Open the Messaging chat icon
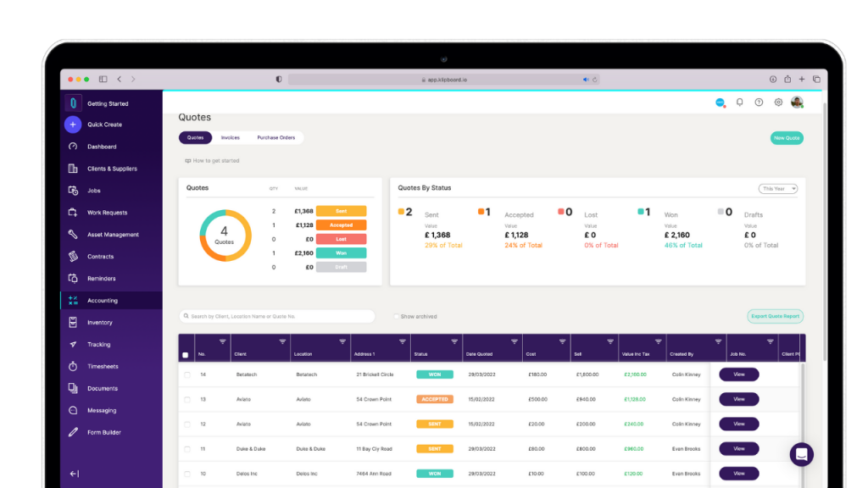This screenshot has width=868, height=488. (x=73, y=411)
